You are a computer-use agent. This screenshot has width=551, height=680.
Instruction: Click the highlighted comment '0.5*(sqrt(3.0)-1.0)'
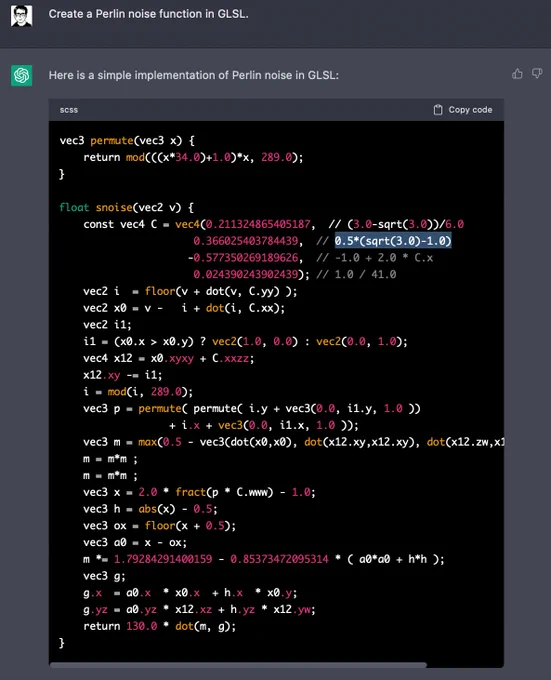[393, 241]
